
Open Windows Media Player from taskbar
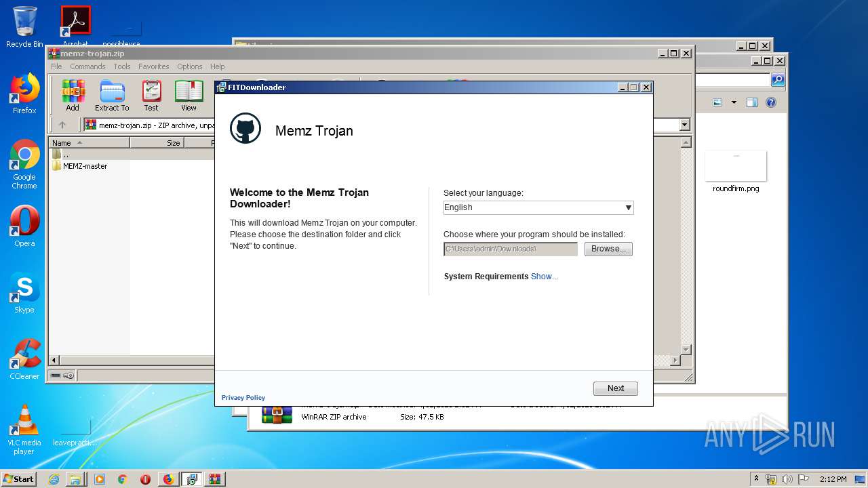pyautogui.click(x=100, y=479)
